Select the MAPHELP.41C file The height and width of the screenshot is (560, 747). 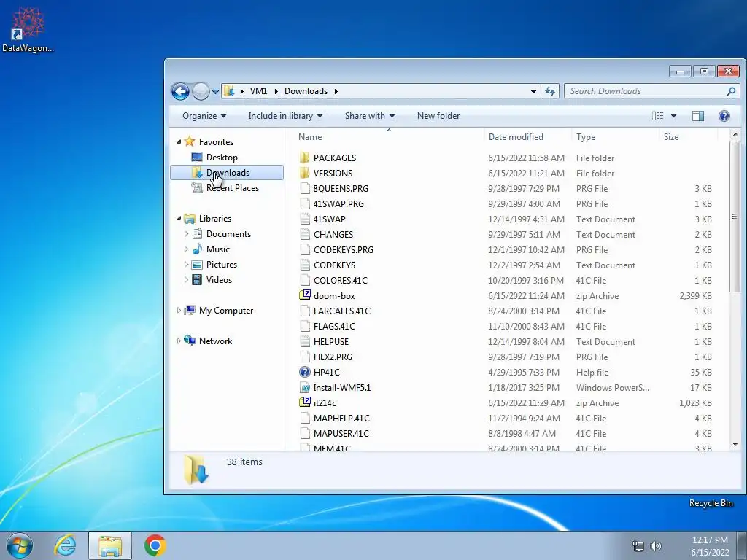click(x=341, y=418)
